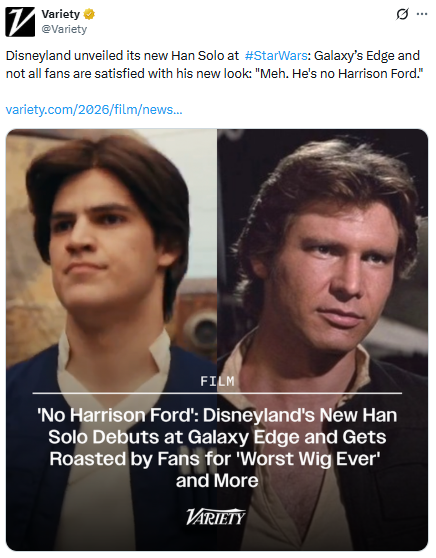This screenshot has width=436, height=558.
Task: Open the variety.com/2026/film/news link
Action: pos(94,110)
